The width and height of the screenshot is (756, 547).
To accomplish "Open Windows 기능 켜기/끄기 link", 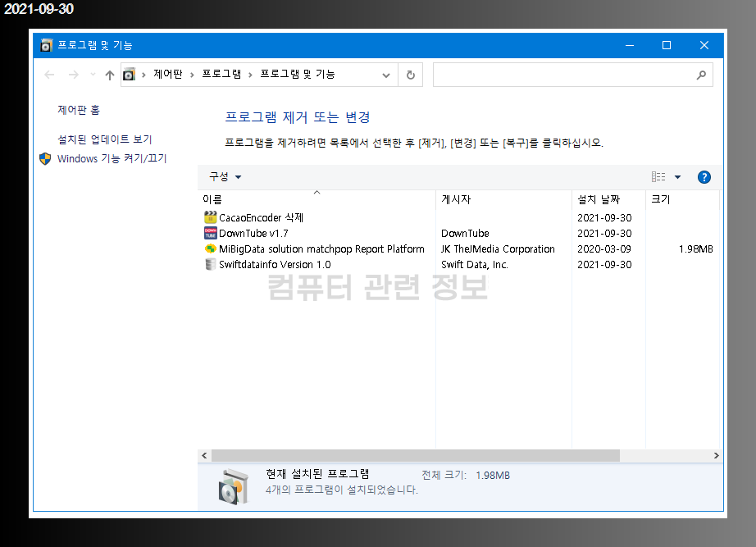I will click(112, 159).
